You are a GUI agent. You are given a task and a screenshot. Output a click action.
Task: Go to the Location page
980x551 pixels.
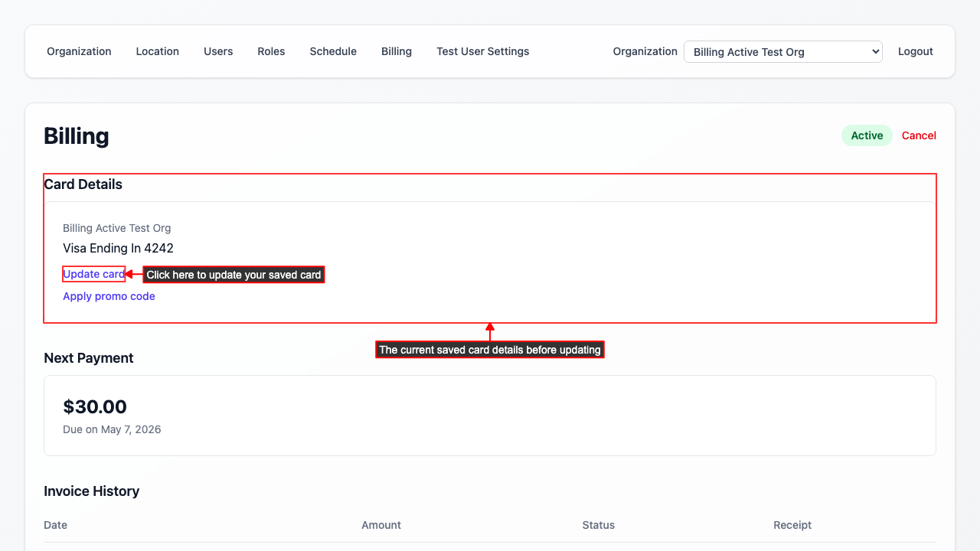click(157, 51)
